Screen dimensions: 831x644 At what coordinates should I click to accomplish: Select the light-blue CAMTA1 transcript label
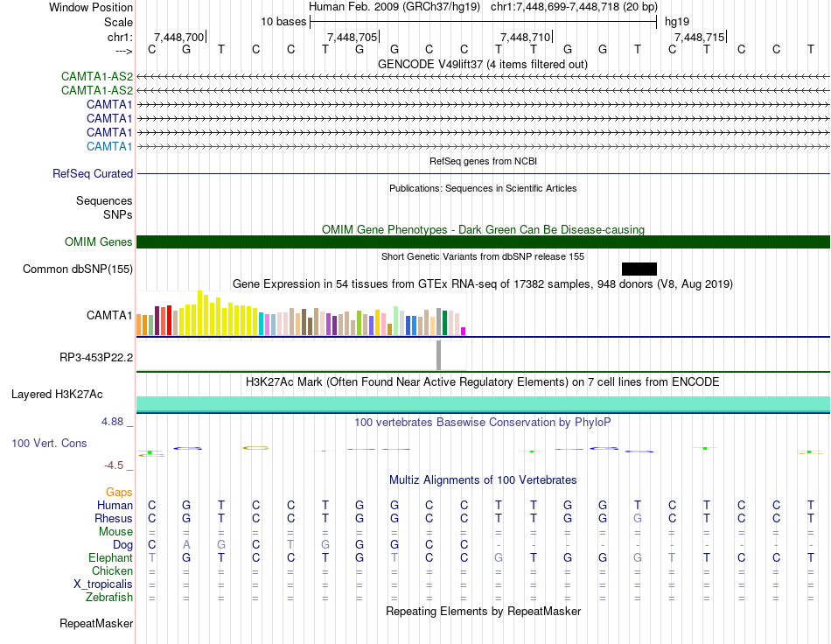pos(109,146)
